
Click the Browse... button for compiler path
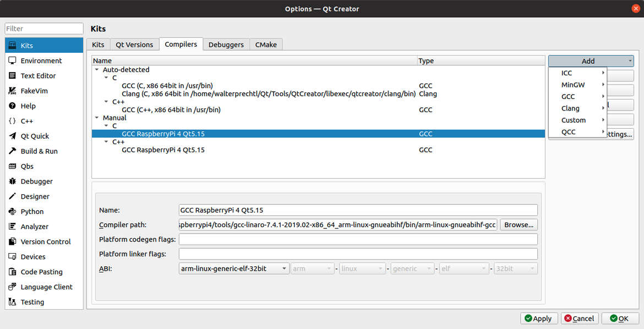519,224
